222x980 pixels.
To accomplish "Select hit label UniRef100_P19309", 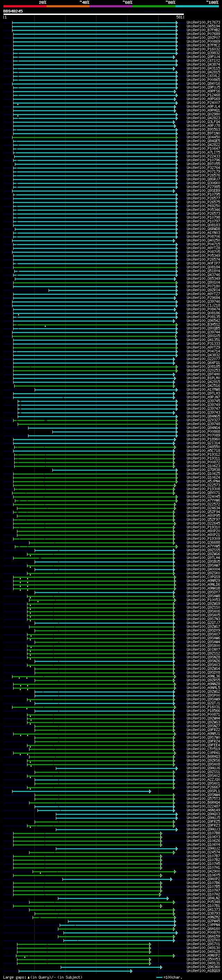I will [x=203, y=539].
